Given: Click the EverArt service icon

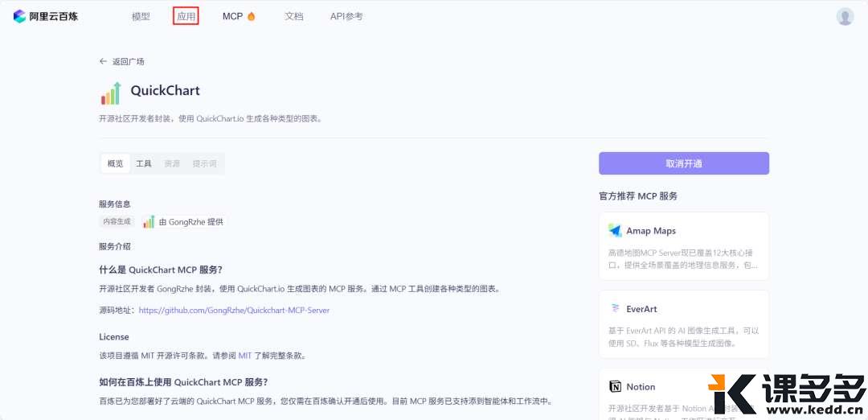Looking at the screenshot, I should (615, 309).
